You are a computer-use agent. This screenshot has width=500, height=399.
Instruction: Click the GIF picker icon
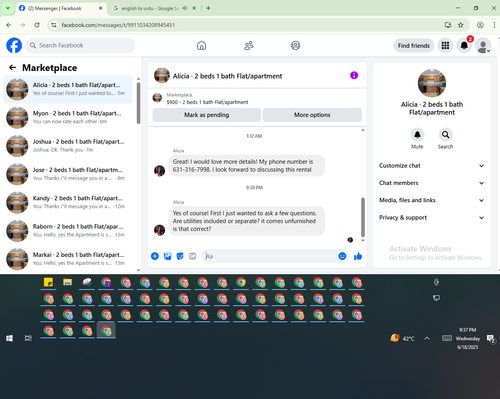pos(192,256)
